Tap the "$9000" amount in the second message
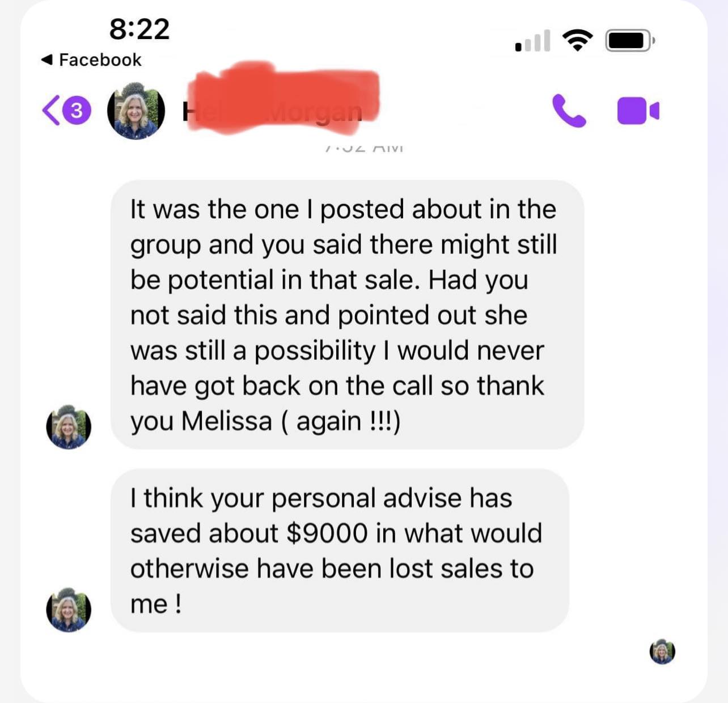 click(x=327, y=533)
